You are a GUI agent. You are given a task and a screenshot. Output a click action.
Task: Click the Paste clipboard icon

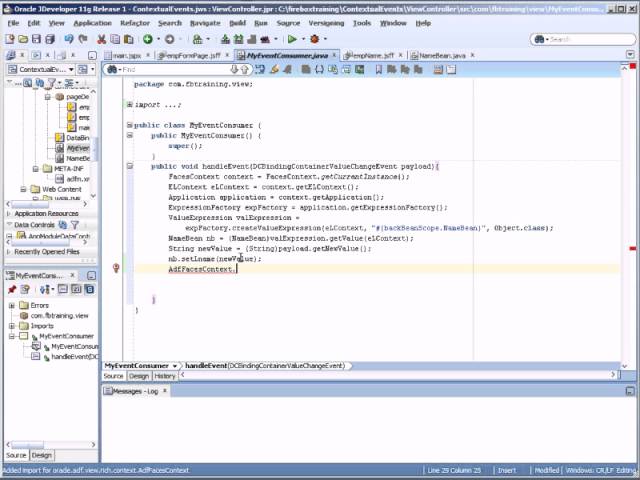point(129,39)
